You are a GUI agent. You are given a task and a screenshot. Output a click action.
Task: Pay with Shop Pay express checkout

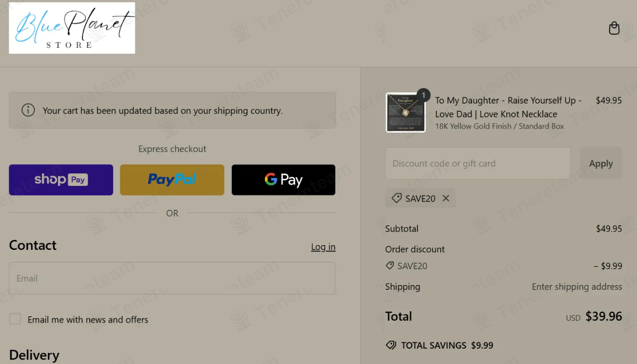coord(61,180)
